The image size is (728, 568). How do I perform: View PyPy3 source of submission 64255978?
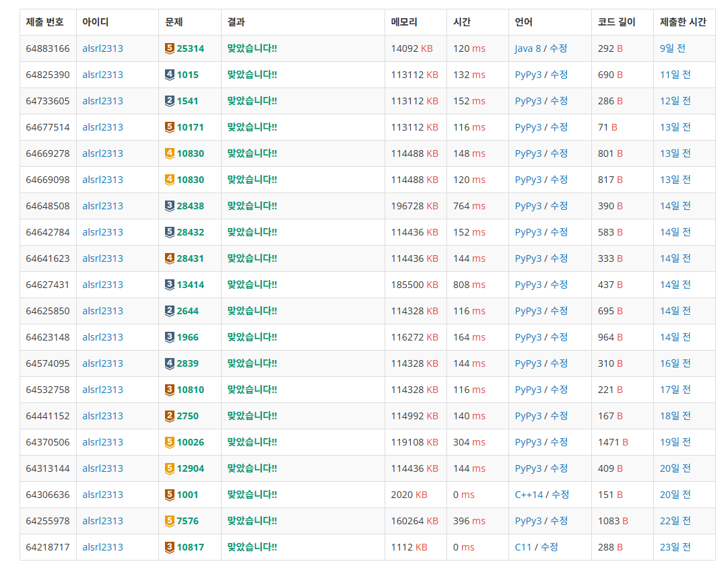click(x=528, y=521)
